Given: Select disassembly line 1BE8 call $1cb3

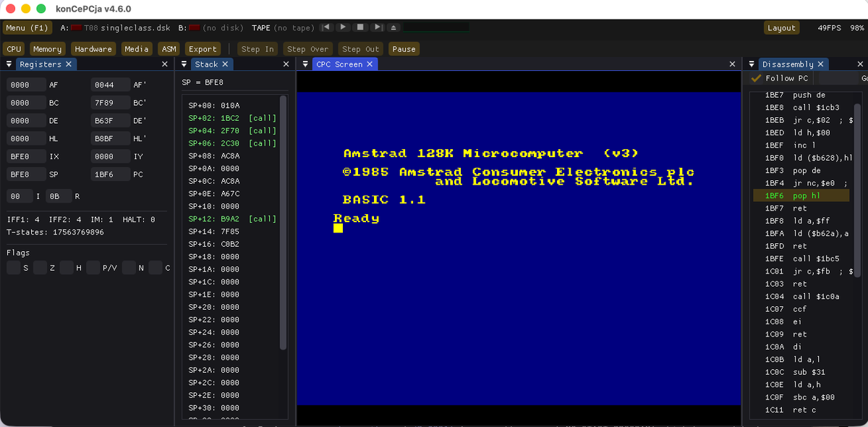Looking at the screenshot, I should click(x=803, y=108).
